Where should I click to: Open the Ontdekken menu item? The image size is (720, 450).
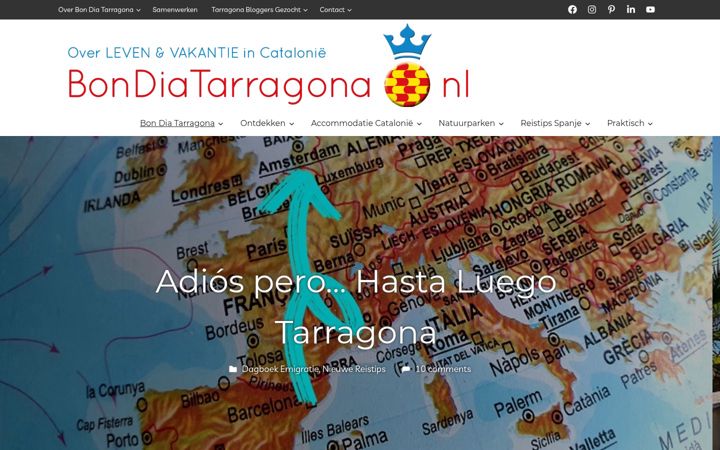(x=263, y=123)
